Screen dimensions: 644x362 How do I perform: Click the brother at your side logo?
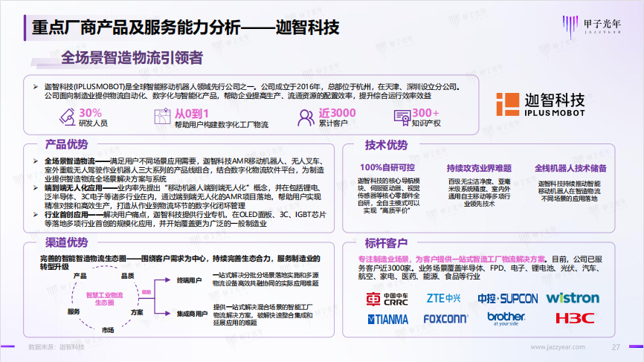click(x=506, y=319)
